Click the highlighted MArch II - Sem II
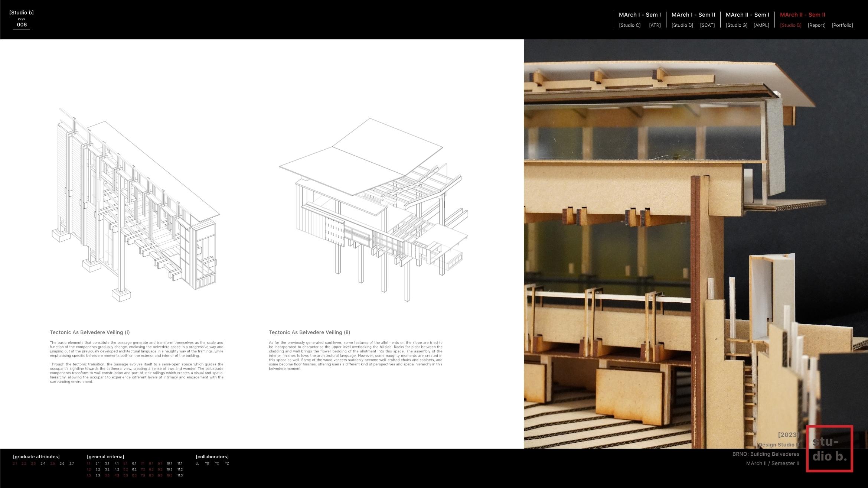Screen dimensions: 868x488 [x=802, y=15]
